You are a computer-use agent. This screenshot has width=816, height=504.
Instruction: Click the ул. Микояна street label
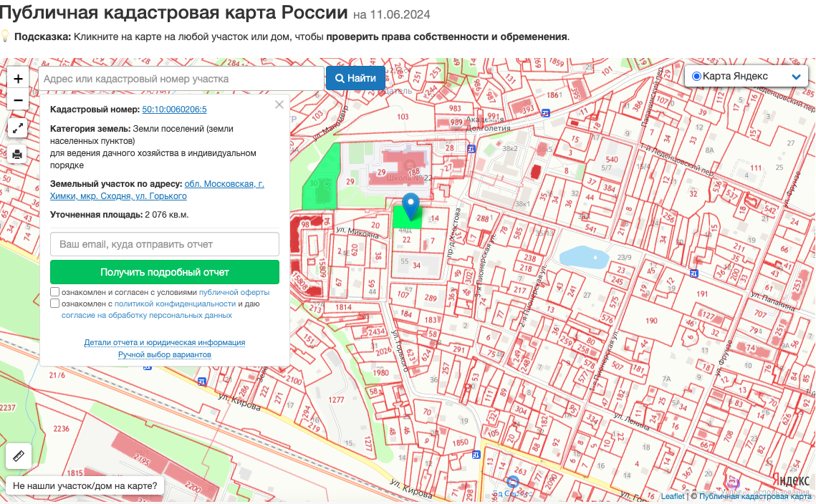point(357,231)
